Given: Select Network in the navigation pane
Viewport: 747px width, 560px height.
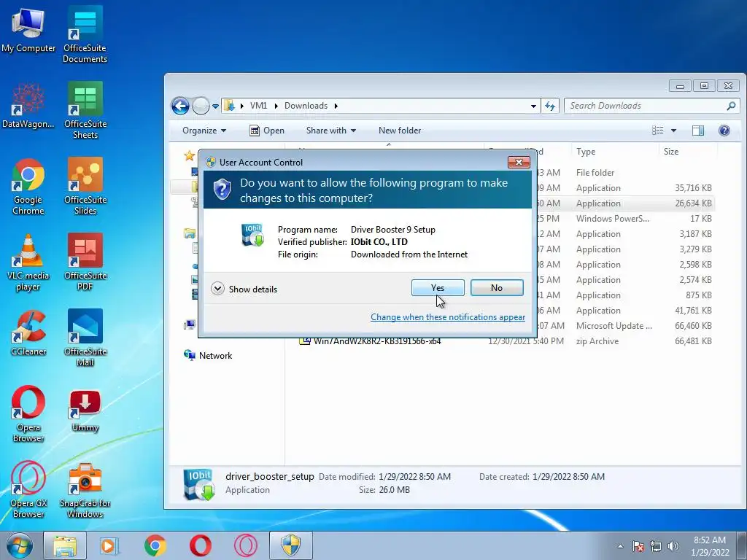Looking at the screenshot, I should 215,356.
